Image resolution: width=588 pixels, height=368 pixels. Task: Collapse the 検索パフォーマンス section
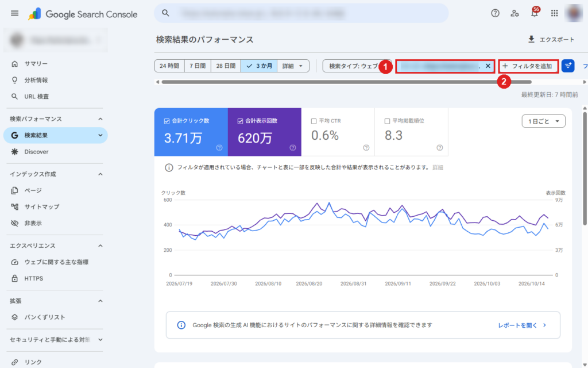point(100,119)
